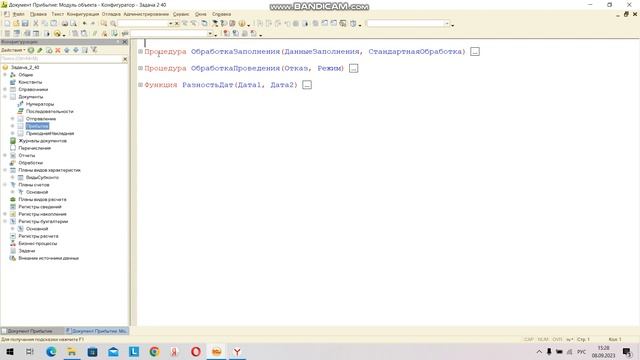The image size is (640, 360).
Task: Open the Файл menu
Action: 18,14
